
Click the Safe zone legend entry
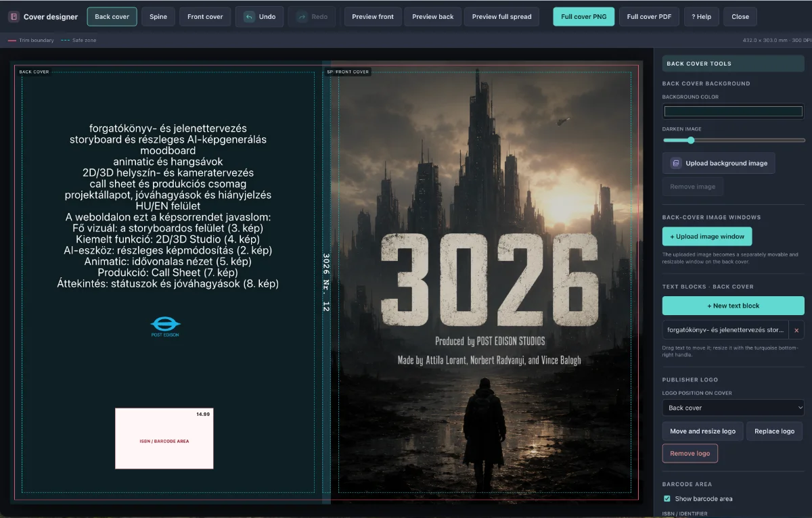click(x=78, y=41)
